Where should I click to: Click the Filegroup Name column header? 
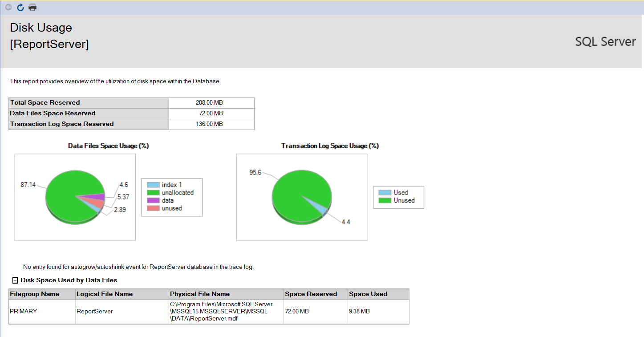coord(42,294)
